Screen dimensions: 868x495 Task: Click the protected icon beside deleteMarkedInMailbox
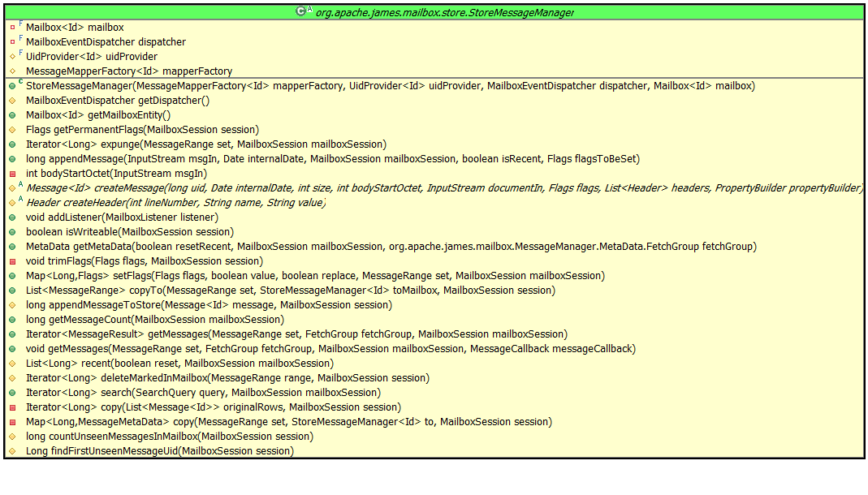[12, 378]
